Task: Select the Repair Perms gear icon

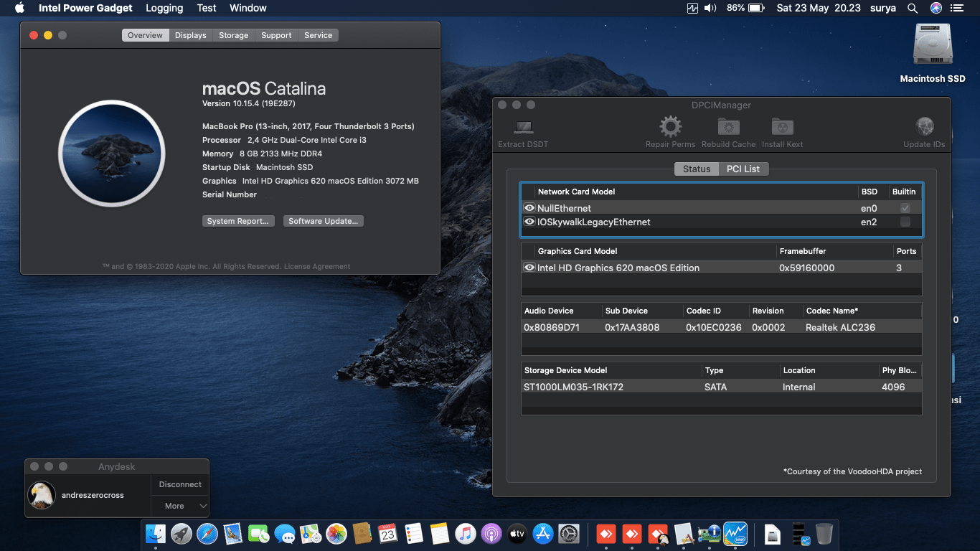Action: tap(670, 128)
